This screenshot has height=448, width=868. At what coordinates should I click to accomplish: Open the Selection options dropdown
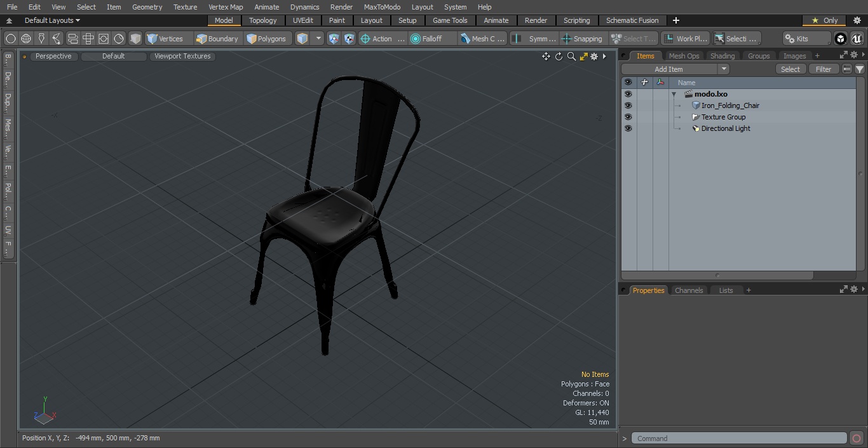click(736, 39)
